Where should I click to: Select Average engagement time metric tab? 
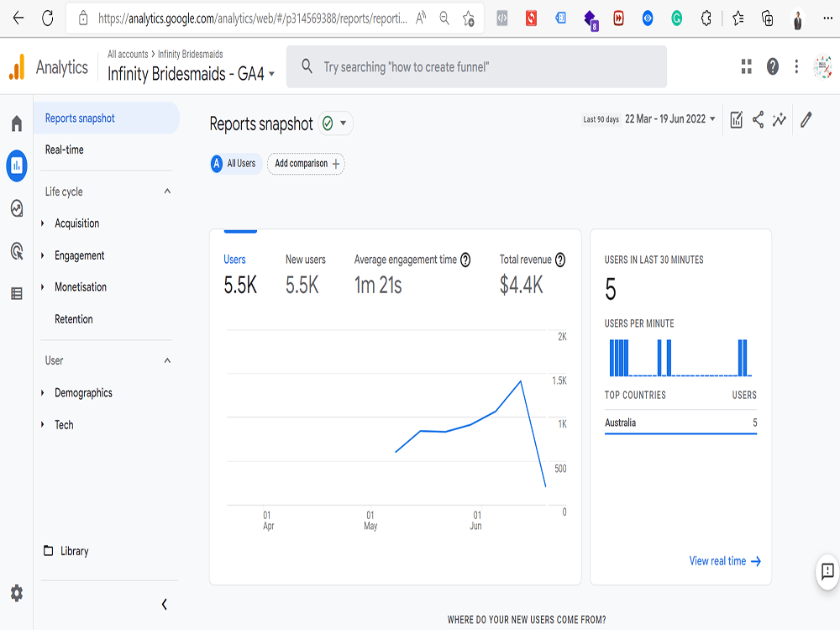coord(412,275)
